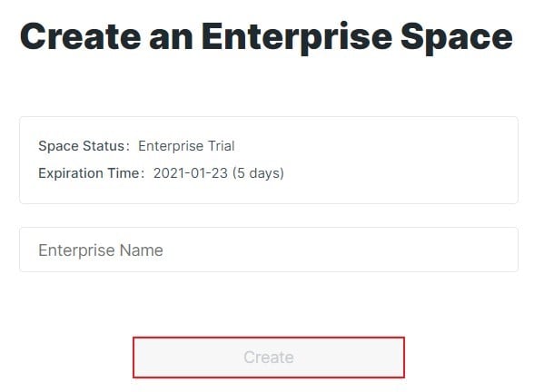
Task: Click the "Trial" word in Space Status row
Action: (x=222, y=146)
